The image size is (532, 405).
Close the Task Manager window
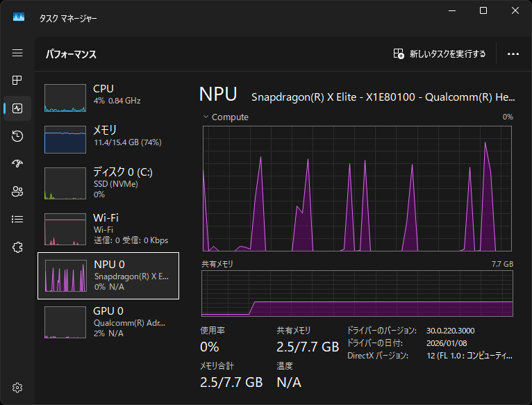click(515, 11)
